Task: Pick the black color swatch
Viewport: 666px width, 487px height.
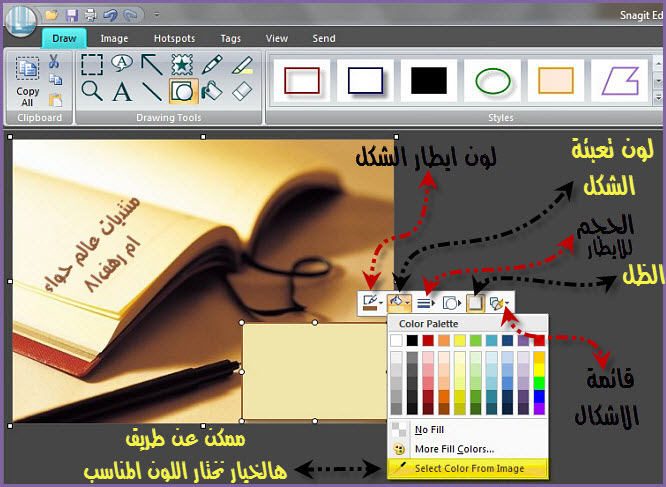Action: pos(413,341)
